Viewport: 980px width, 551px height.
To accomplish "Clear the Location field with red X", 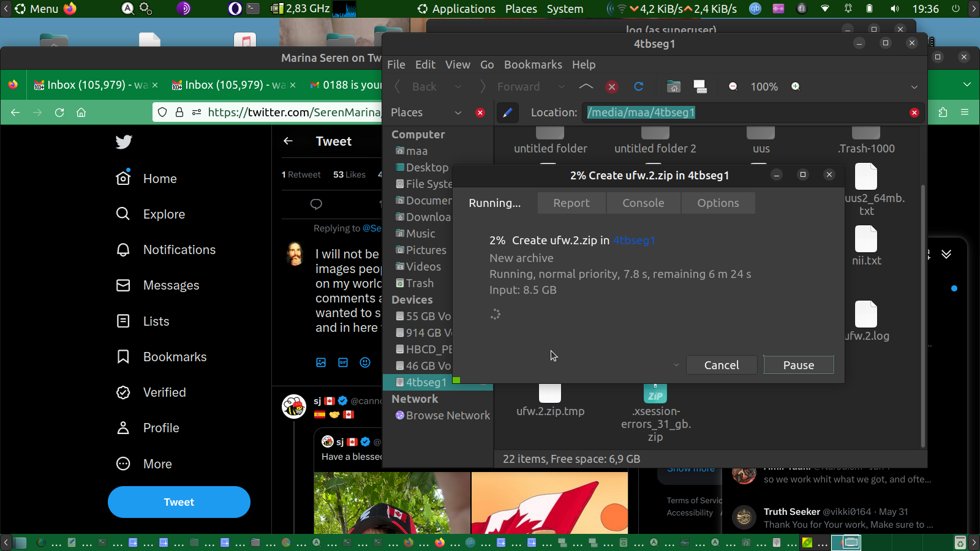I will click(914, 113).
